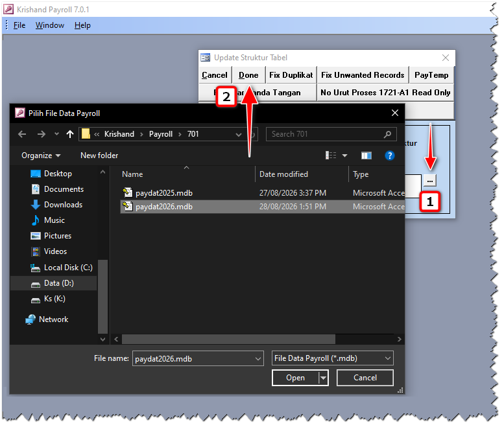Change the file view layout icon
The width and height of the screenshot is (504, 427).
coord(331,156)
